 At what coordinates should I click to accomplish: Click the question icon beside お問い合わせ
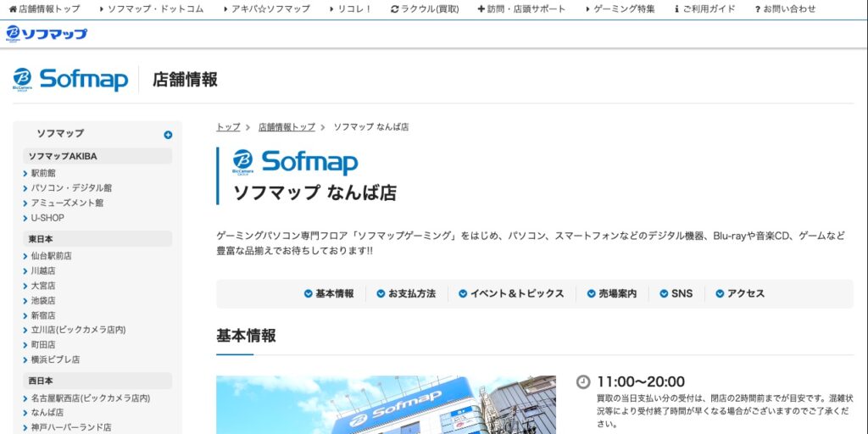click(757, 8)
